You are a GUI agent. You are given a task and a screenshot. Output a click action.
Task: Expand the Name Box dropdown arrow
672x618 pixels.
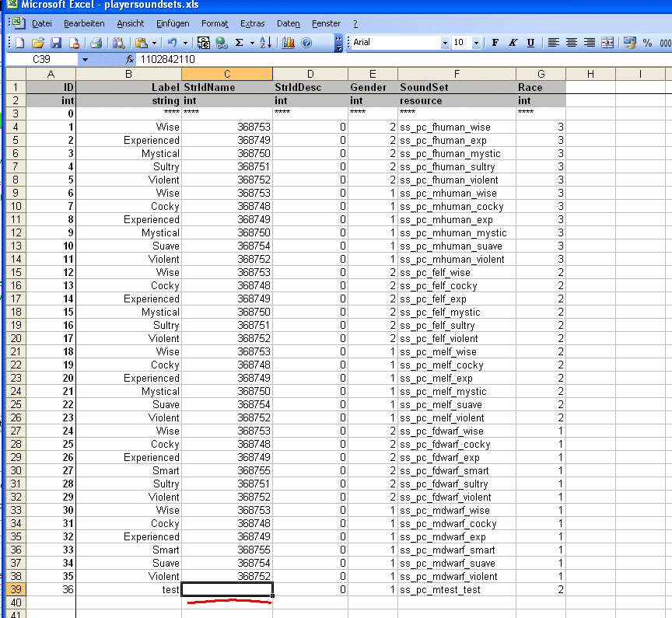(x=85, y=59)
